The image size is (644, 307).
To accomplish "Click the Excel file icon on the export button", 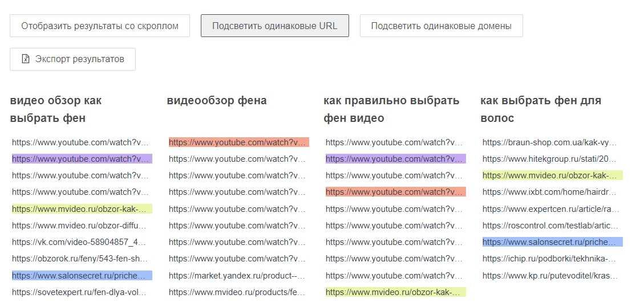I will tap(25, 59).
